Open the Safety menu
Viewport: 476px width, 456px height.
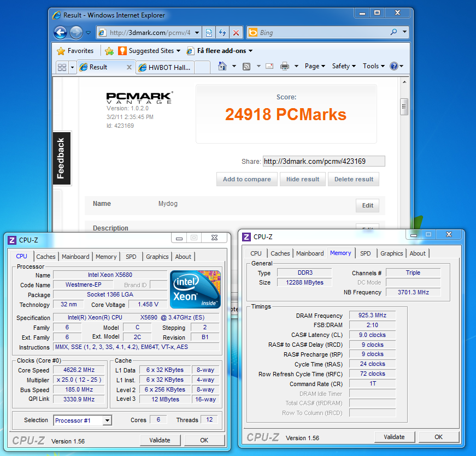click(344, 66)
